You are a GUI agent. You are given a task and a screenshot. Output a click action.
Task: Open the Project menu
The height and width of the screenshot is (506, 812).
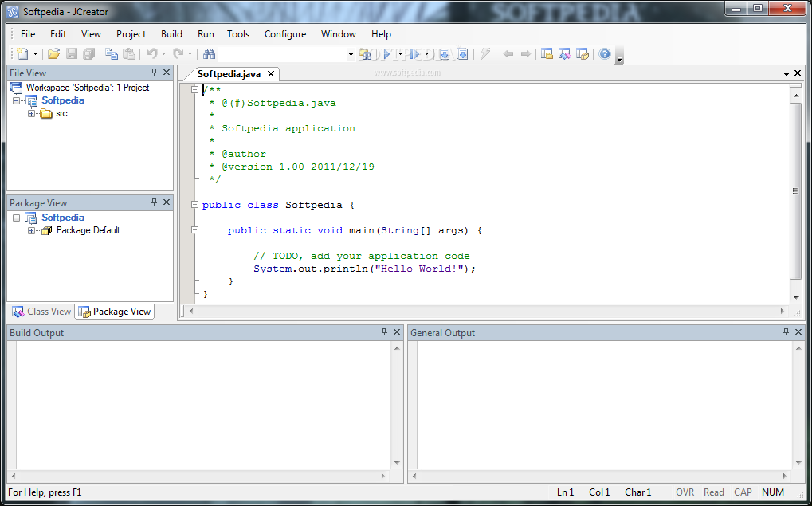point(131,34)
